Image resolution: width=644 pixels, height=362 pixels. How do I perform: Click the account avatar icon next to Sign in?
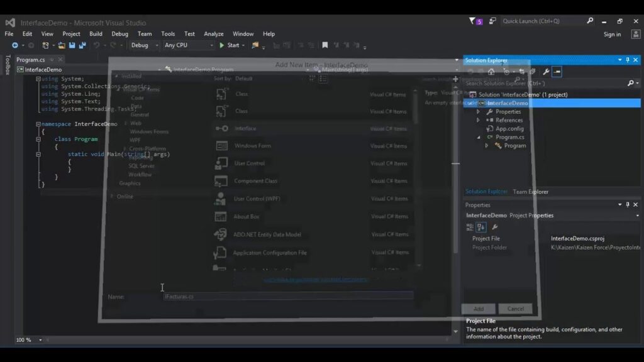(636, 35)
